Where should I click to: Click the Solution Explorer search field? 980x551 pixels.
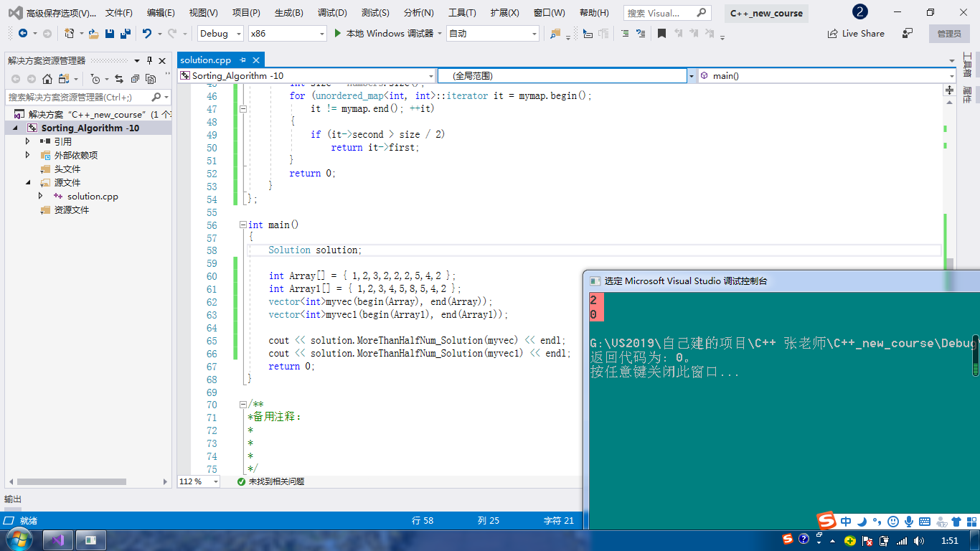[x=88, y=97]
